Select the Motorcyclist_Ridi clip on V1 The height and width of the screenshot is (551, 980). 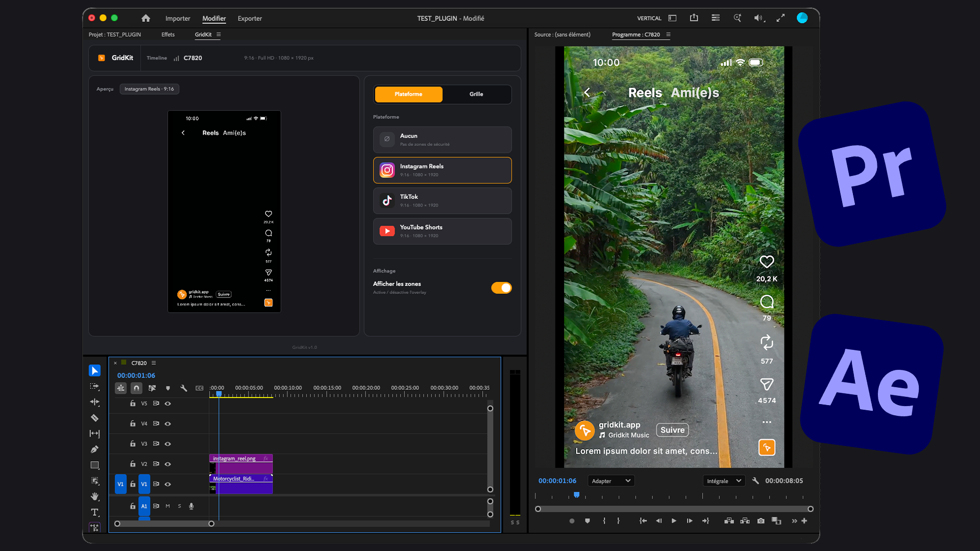[x=241, y=484]
